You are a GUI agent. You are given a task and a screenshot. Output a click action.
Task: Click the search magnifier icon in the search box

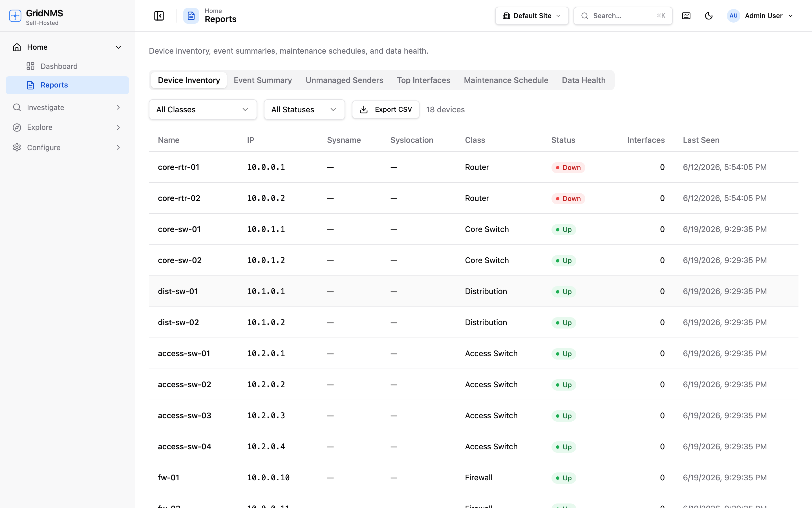(585, 16)
